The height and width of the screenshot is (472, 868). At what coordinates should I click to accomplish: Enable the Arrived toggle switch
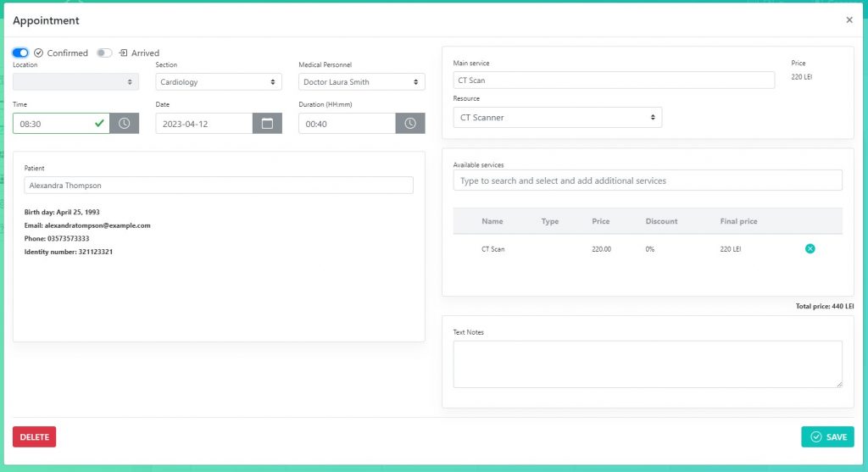click(104, 53)
